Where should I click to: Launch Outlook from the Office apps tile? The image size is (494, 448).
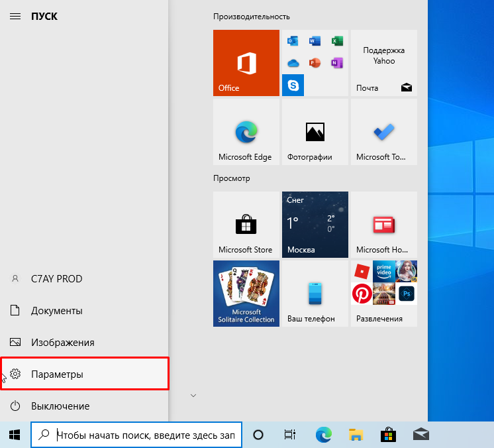(x=293, y=41)
